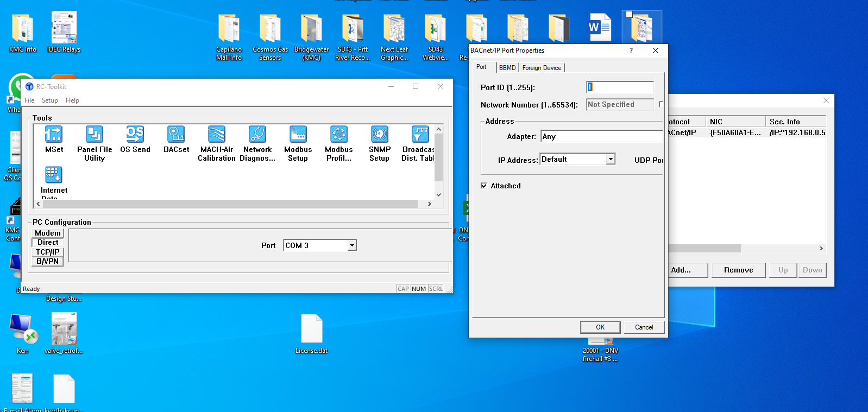
Task: Uncheck the Attached checkbox
Action: coord(484,186)
